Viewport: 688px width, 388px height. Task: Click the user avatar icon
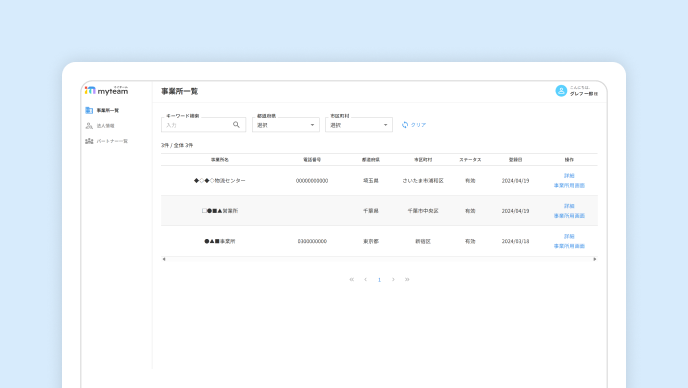[x=561, y=91]
